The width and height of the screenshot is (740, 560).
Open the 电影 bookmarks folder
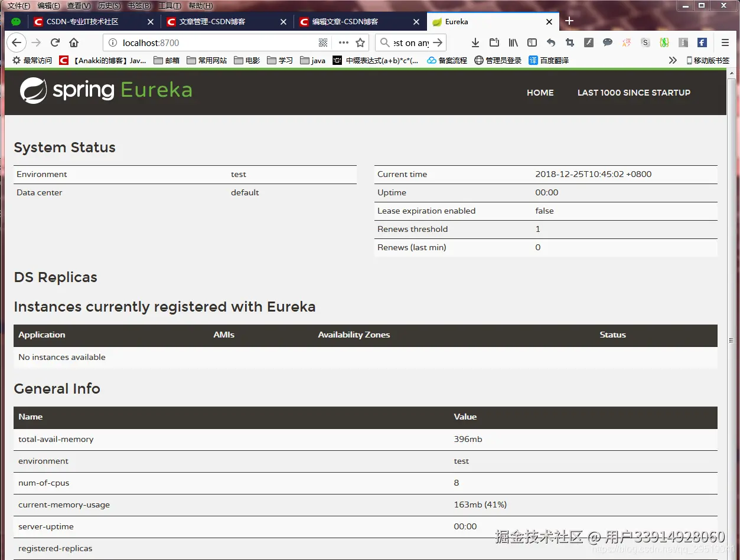[247, 60]
